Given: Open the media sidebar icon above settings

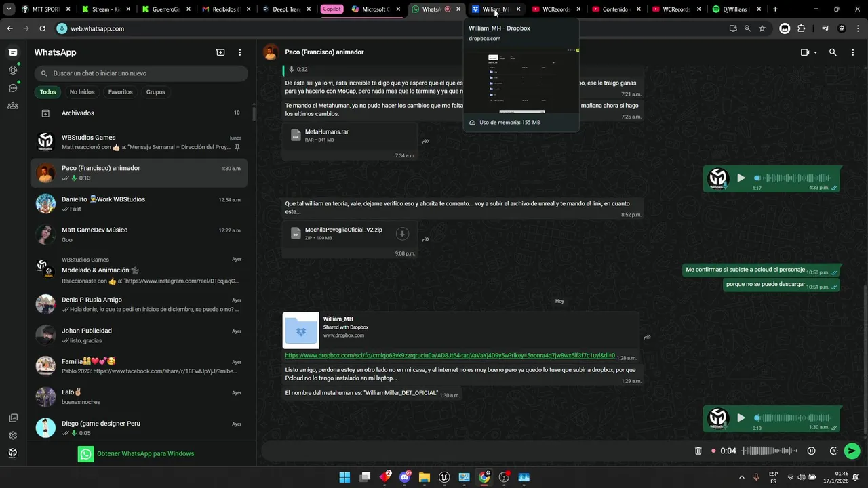Looking at the screenshot, I should [x=13, y=418].
